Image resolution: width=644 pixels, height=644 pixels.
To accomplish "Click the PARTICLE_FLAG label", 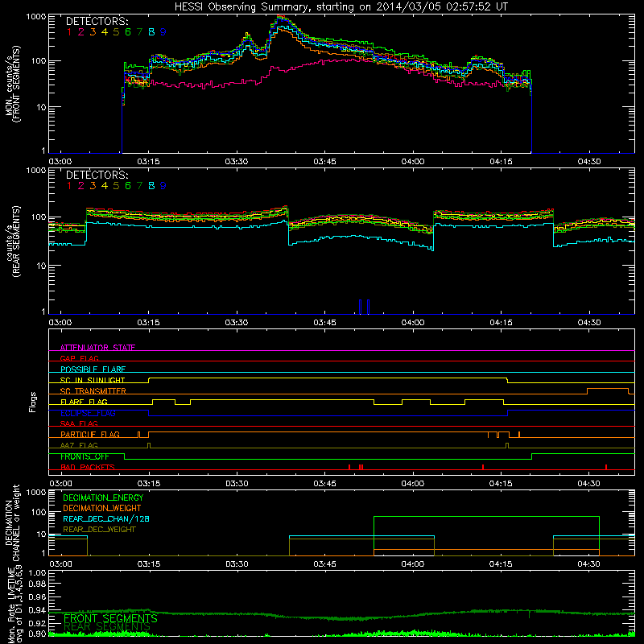I will (90, 434).
